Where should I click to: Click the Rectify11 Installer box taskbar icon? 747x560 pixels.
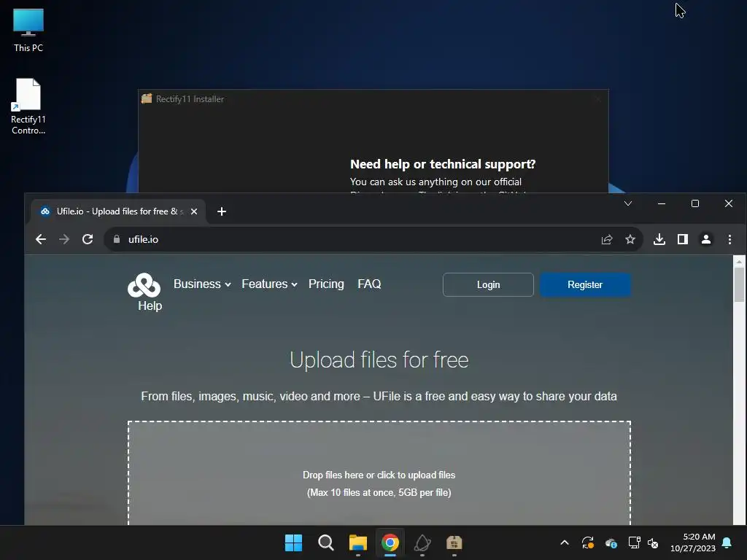(454, 542)
